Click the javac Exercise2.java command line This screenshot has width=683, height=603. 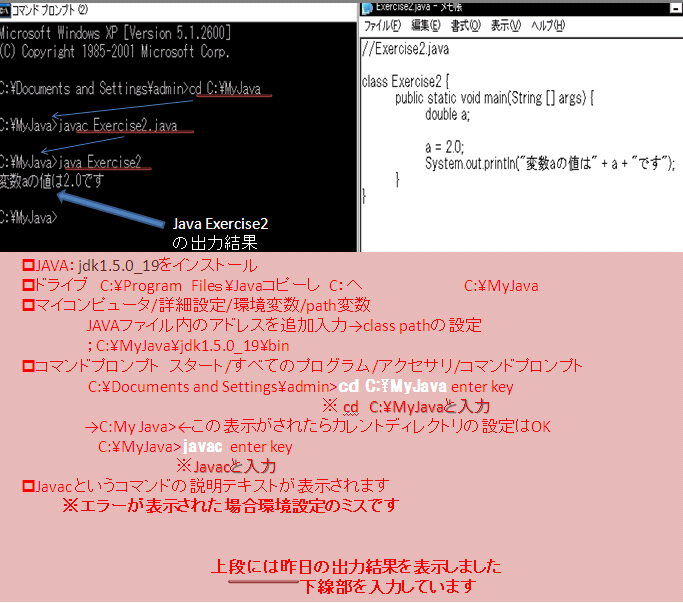pyautogui.click(x=88, y=125)
